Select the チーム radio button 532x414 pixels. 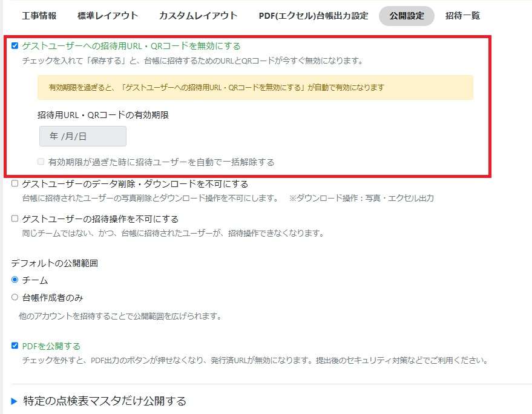[x=15, y=280]
